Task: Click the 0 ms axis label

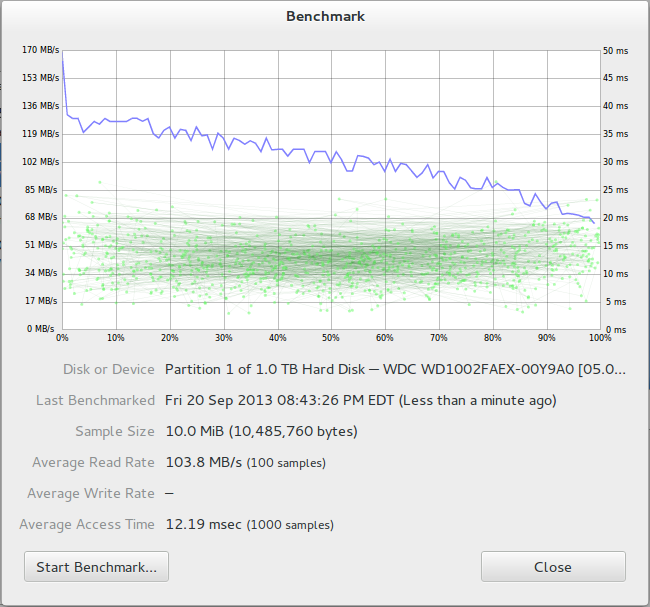Action: (616, 330)
